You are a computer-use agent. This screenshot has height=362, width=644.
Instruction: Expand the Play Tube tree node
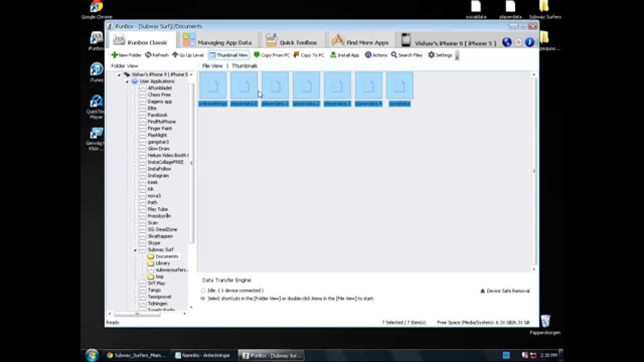(135, 209)
